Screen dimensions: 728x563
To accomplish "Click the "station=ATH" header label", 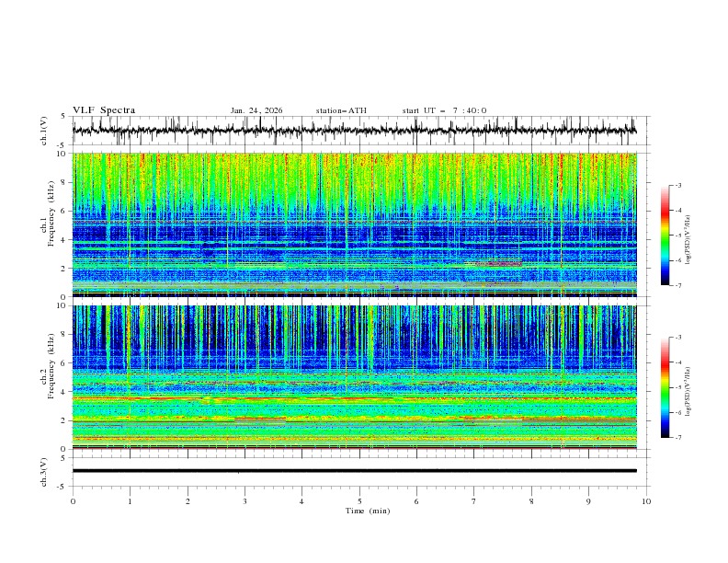I will tap(341, 110).
